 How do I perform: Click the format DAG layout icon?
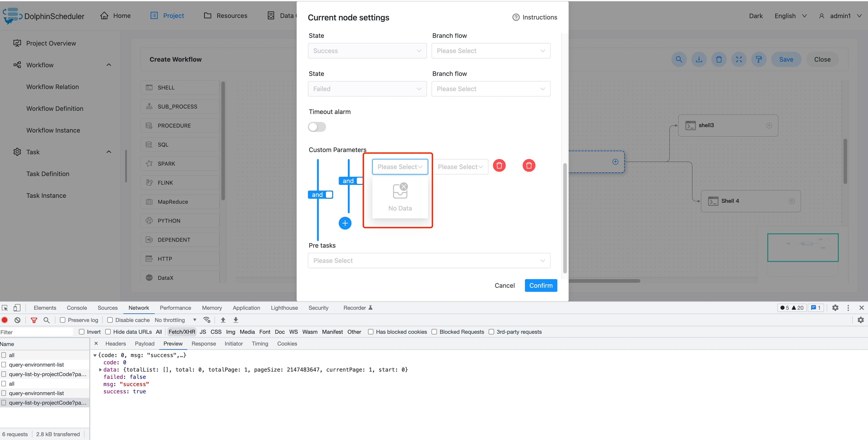click(x=759, y=59)
